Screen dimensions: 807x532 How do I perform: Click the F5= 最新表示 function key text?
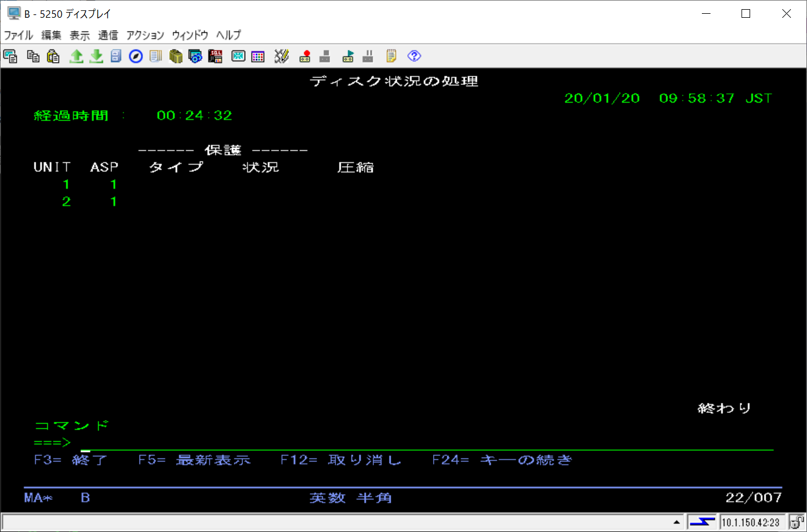click(x=194, y=460)
